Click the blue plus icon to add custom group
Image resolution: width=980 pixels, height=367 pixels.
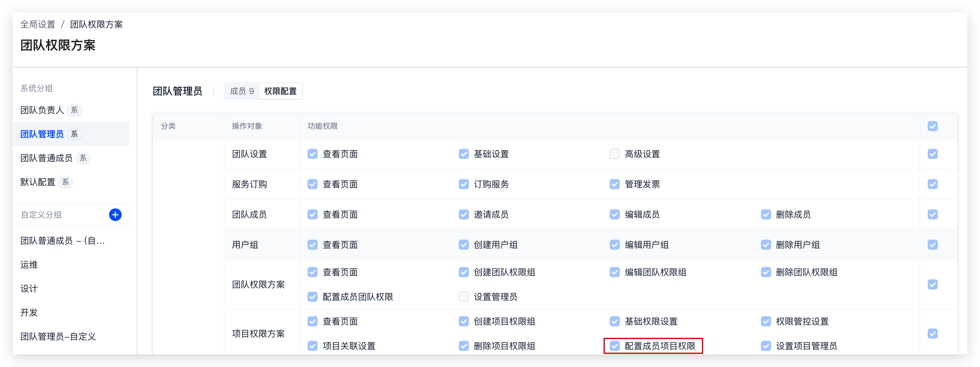tap(115, 215)
